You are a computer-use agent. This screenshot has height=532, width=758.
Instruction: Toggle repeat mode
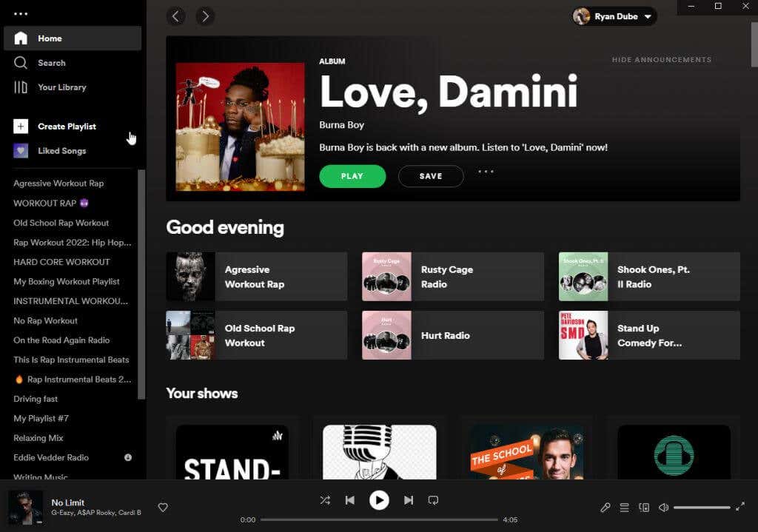pos(433,500)
